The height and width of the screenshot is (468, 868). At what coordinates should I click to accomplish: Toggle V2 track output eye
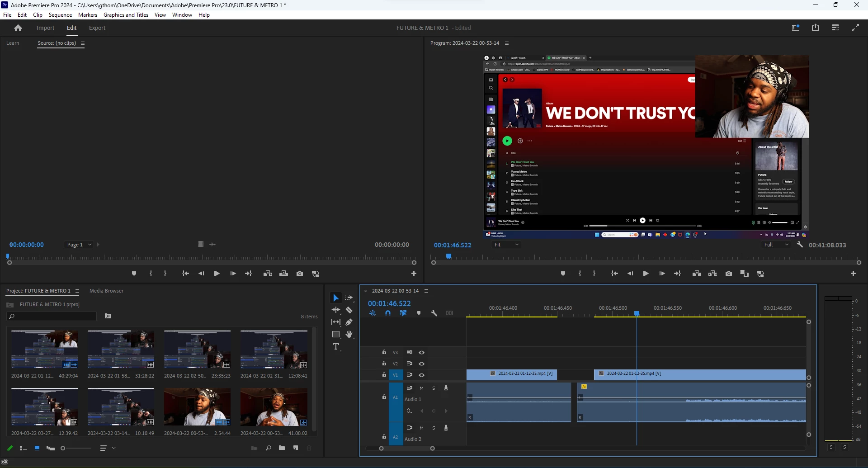(x=421, y=364)
